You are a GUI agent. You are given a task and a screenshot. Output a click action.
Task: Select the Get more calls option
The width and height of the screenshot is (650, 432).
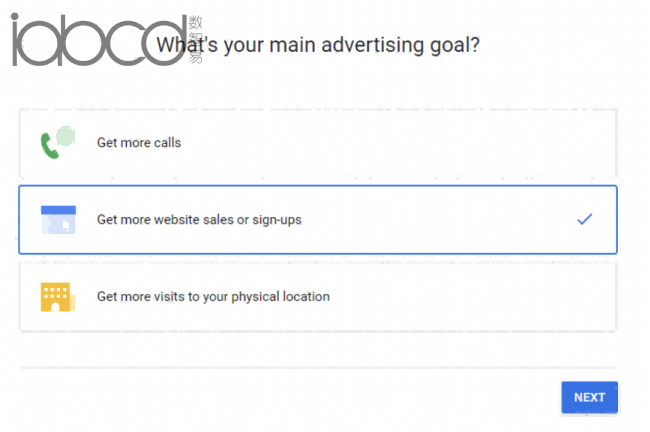tap(318, 143)
